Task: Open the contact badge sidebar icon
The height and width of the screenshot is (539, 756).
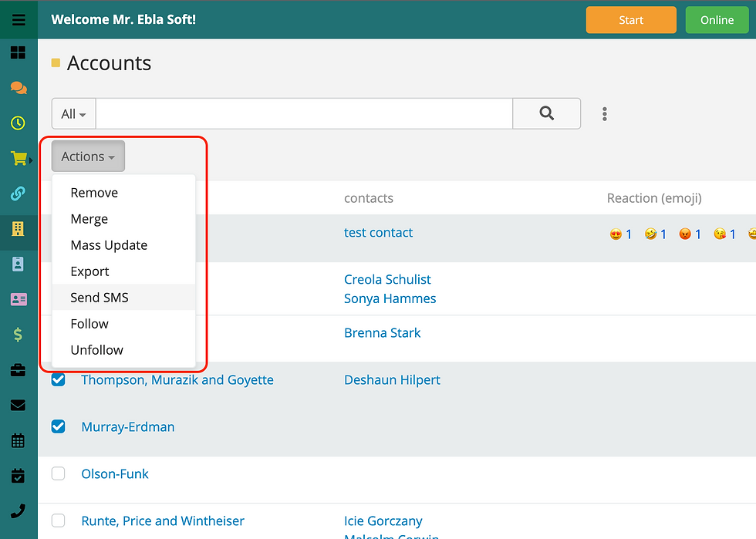Action: pyautogui.click(x=19, y=264)
